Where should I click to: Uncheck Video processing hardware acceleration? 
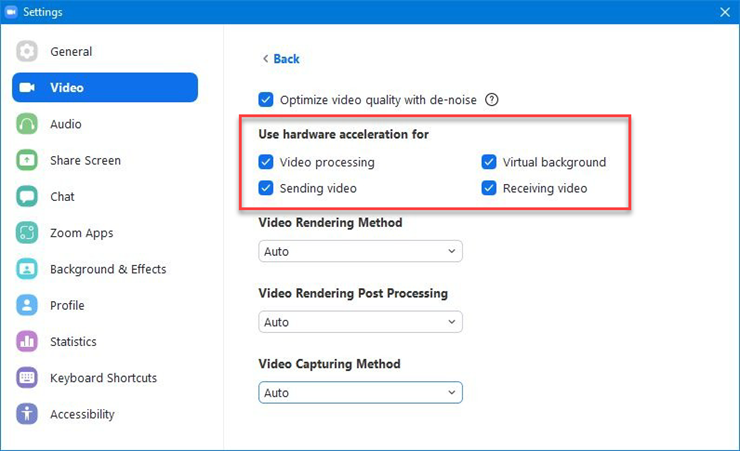[x=266, y=162]
